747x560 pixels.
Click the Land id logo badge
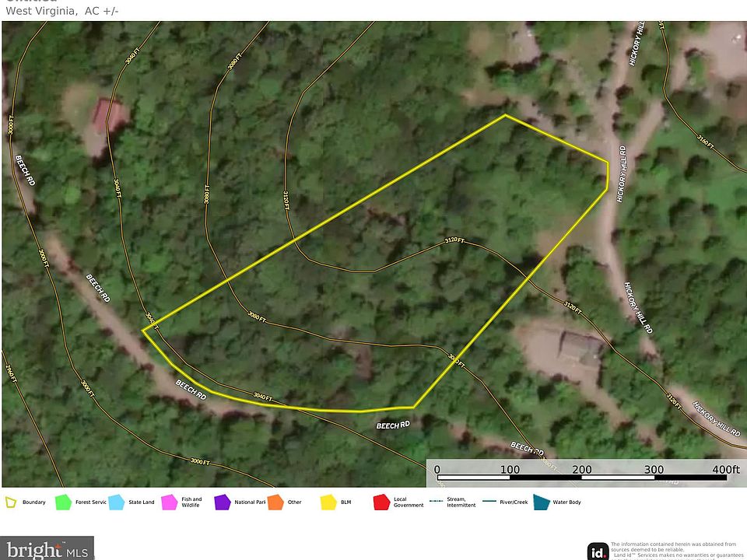pos(598,551)
